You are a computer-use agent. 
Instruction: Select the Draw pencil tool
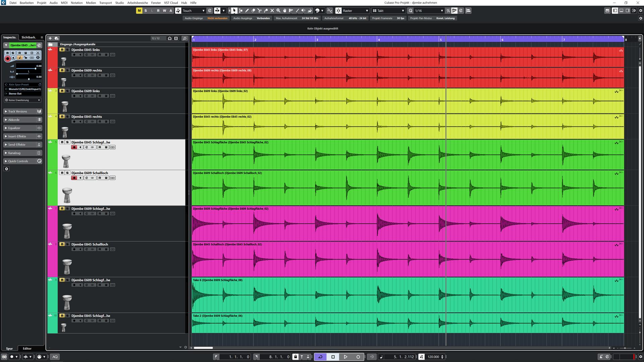[247, 11]
